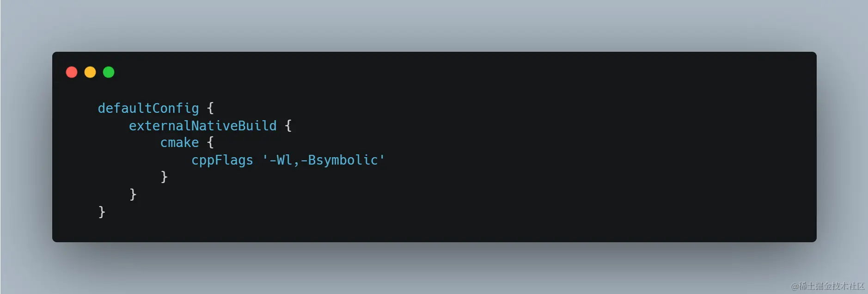868x294 pixels.
Task: Click the -Wl part of the flag string
Action: 281,160
